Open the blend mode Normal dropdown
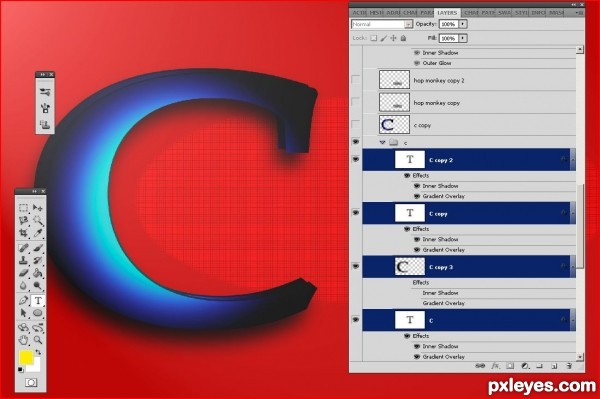The width and height of the screenshot is (600, 399). point(382,24)
